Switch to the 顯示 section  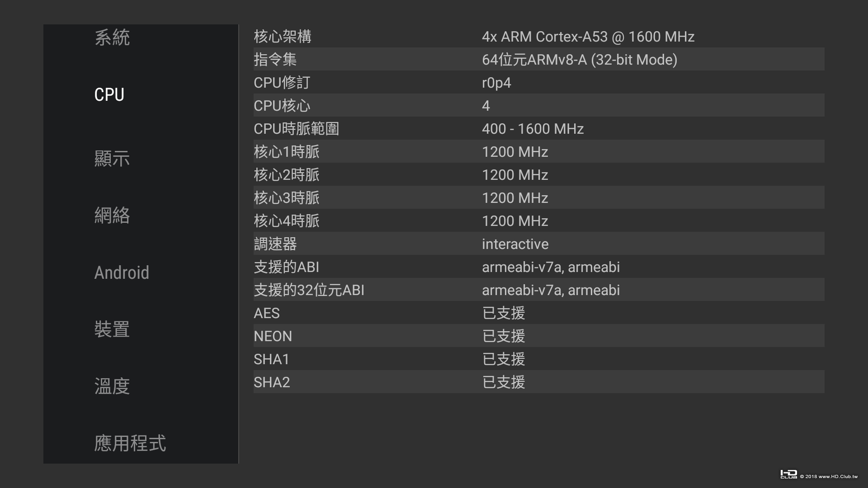[112, 159]
